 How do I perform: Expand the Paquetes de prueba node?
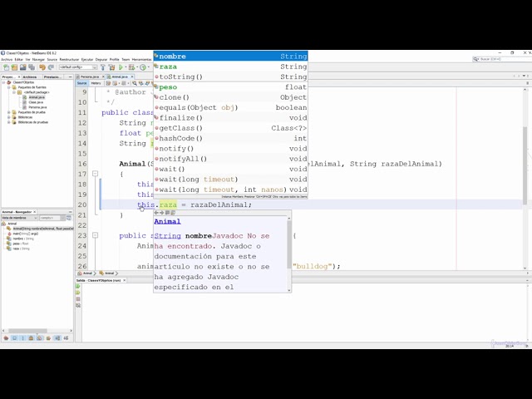point(9,112)
